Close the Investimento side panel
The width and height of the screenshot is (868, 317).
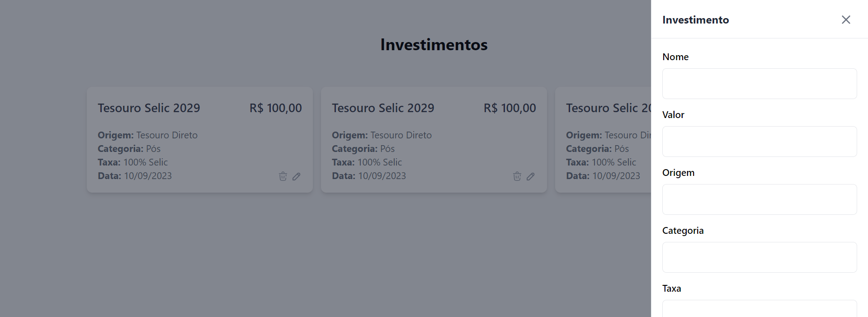pyautogui.click(x=846, y=19)
